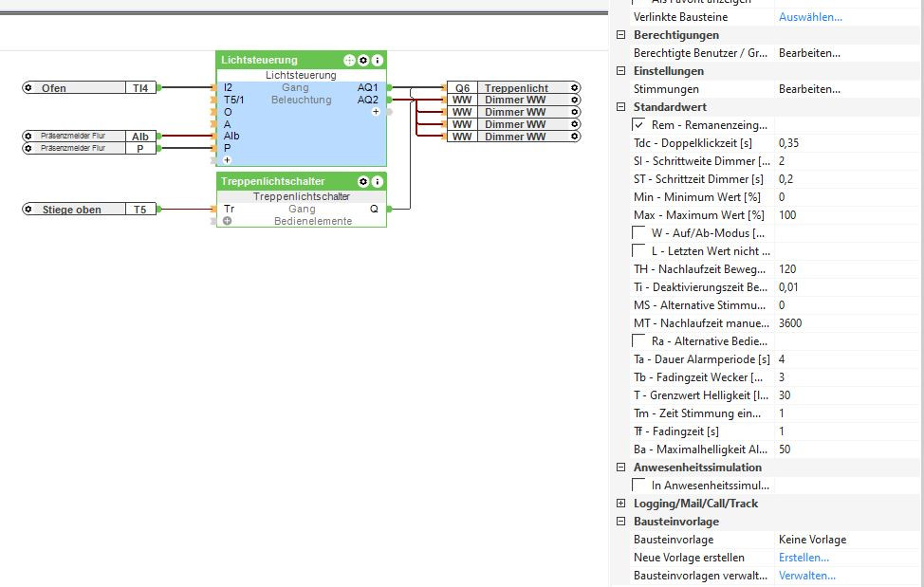Click gear icon of Stiege oben input

pos(28,209)
